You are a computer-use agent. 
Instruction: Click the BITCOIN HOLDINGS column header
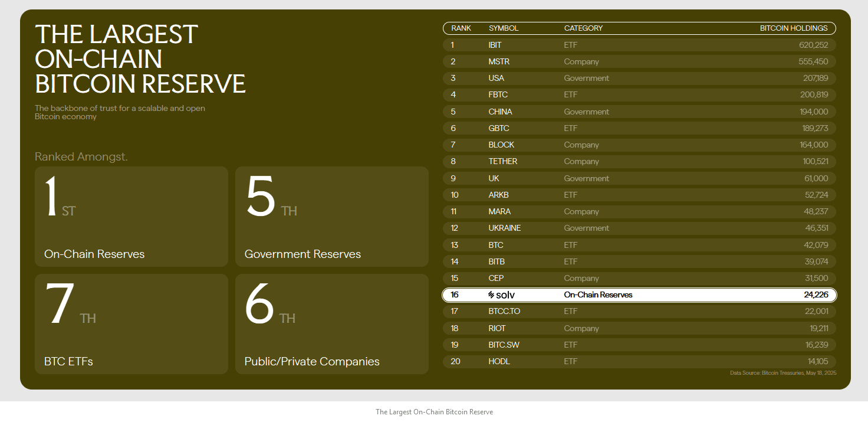[x=794, y=28]
